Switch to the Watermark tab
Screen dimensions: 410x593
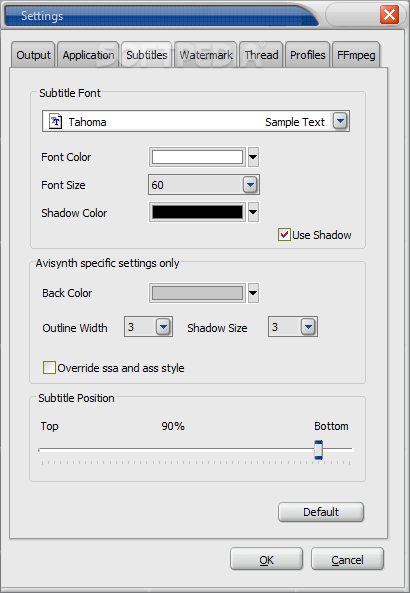click(x=206, y=55)
